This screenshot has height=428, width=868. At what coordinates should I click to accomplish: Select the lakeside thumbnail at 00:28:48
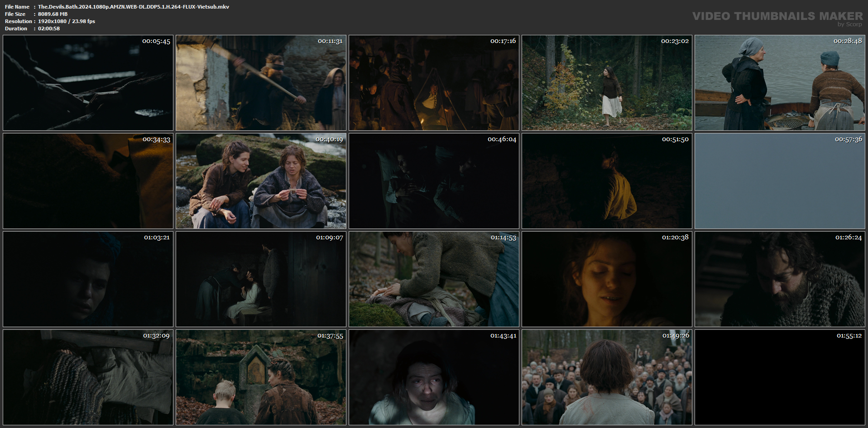click(x=780, y=83)
